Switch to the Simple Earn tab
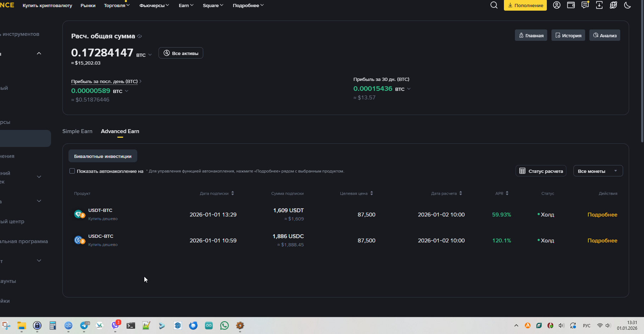Image resolution: width=644 pixels, height=334 pixels. pyautogui.click(x=77, y=131)
